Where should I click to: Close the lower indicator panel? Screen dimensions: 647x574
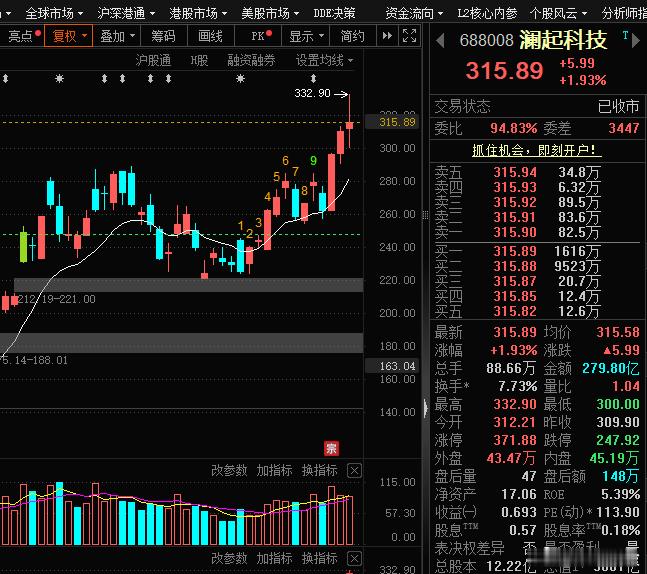pos(354,558)
